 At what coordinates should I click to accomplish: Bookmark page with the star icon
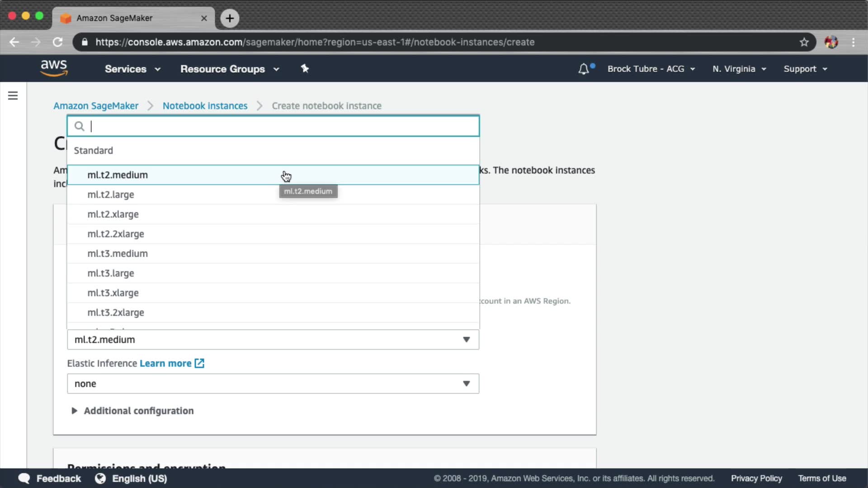[804, 42]
